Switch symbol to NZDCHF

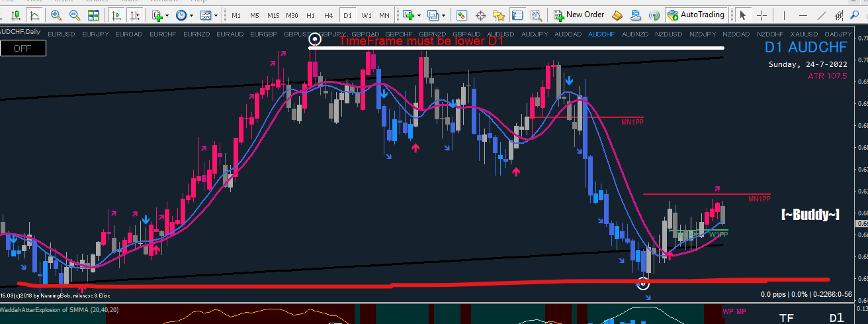tap(770, 33)
